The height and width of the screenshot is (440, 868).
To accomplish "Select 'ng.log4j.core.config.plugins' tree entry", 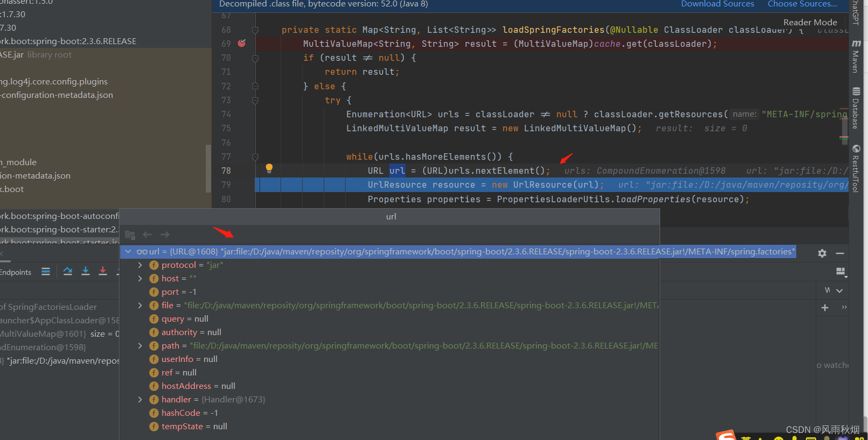I will point(54,81).
